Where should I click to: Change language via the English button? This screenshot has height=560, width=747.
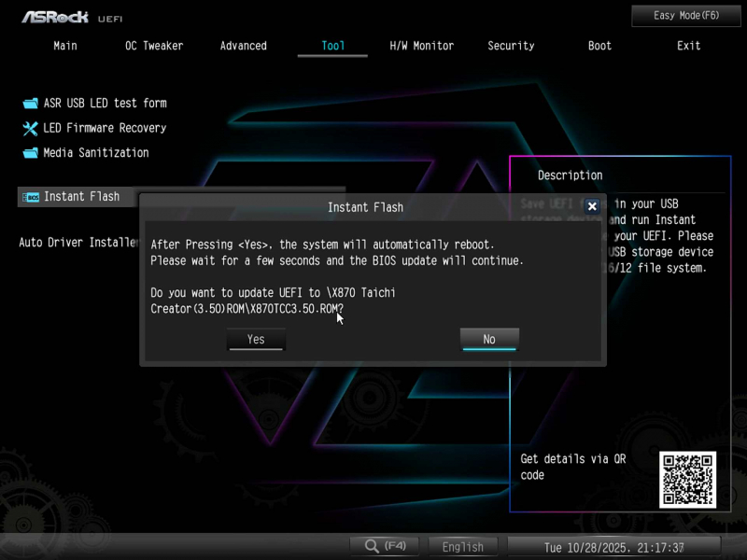(463, 547)
